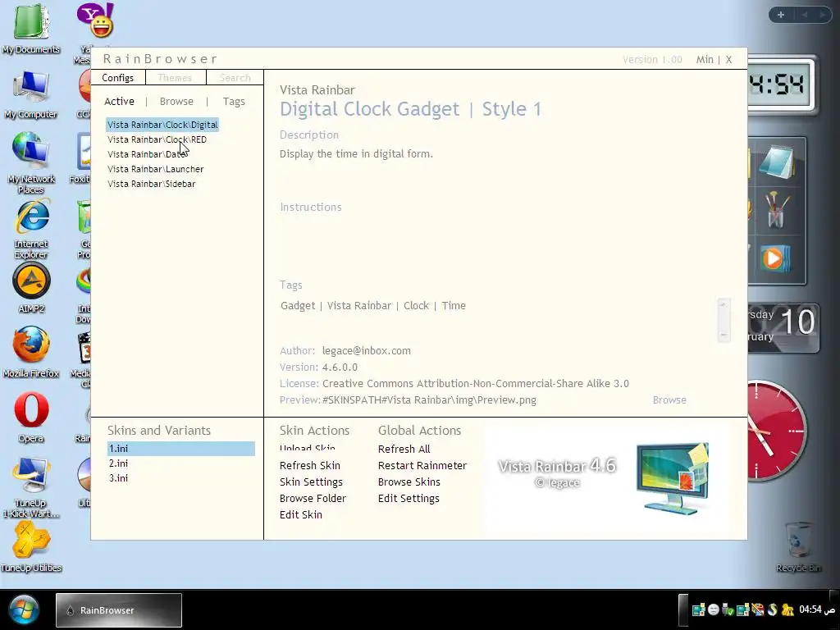Click Browse Folder under Skin Actions

(313, 498)
